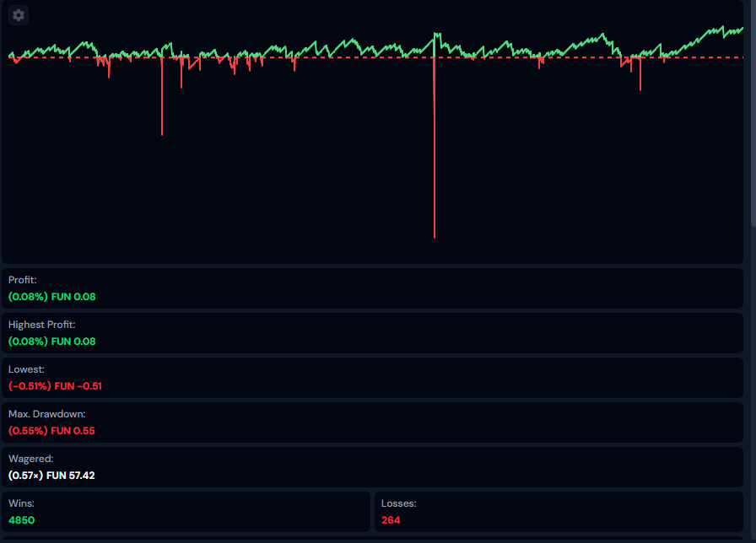This screenshot has width=756, height=543.
Task: Select the Losses count 264
Action: pos(391,520)
